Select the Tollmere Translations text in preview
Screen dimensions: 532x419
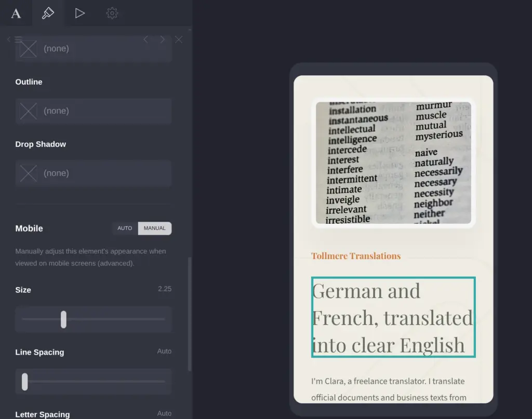356,256
